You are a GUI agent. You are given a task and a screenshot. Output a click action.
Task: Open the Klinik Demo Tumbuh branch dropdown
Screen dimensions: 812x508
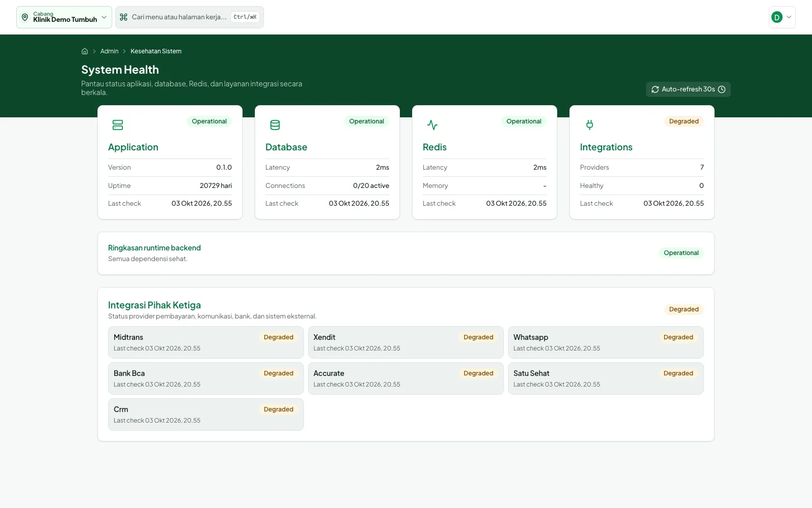click(x=64, y=17)
